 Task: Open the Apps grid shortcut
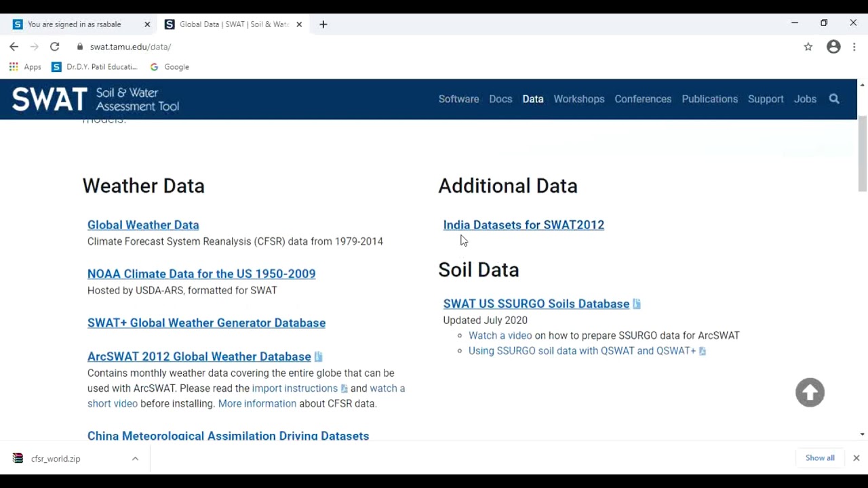25,67
